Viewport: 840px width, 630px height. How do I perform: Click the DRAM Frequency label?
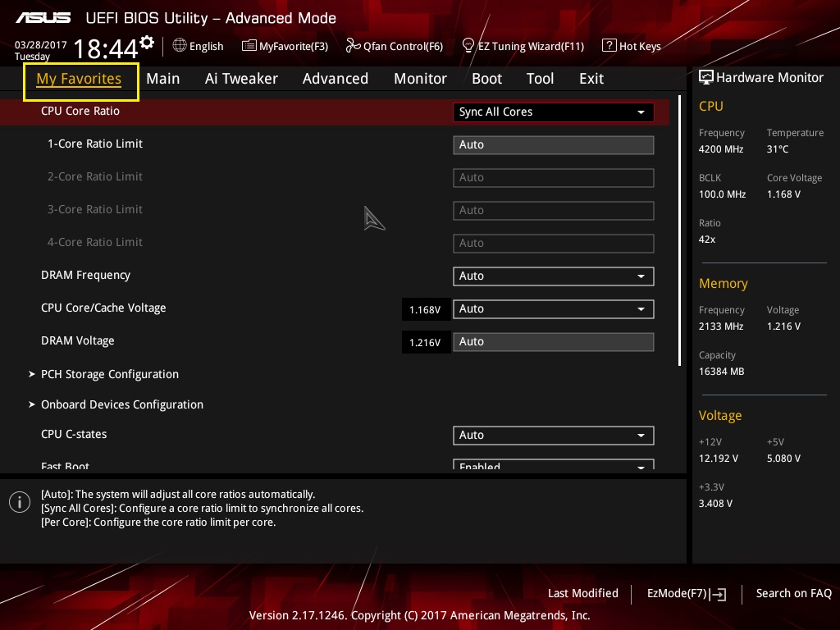[x=85, y=275]
